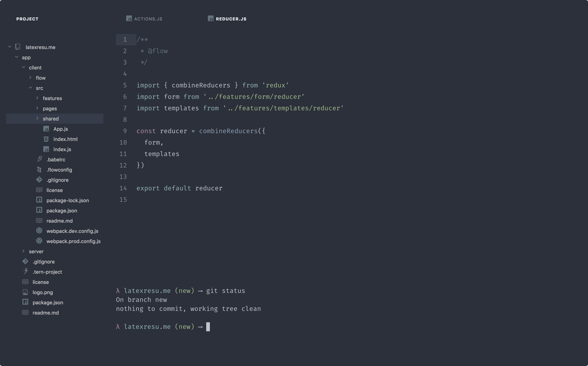The height and width of the screenshot is (366, 588).
Task: Click the REDUCER.JS tab icon
Action: pyautogui.click(x=210, y=18)
